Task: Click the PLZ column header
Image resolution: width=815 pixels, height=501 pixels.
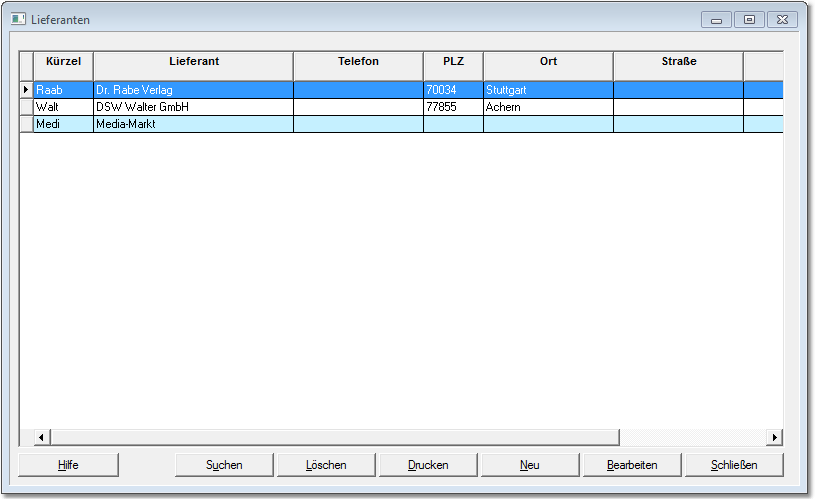Action: click(x=453, y=62)
